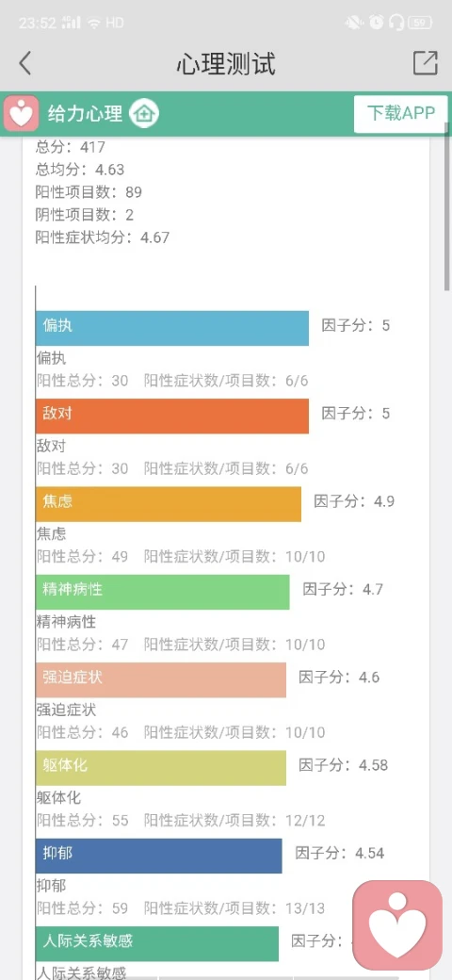The image size is (452, 980).
Task: Select the orange 敌对 bar
Action: click(x=172, y=416)
